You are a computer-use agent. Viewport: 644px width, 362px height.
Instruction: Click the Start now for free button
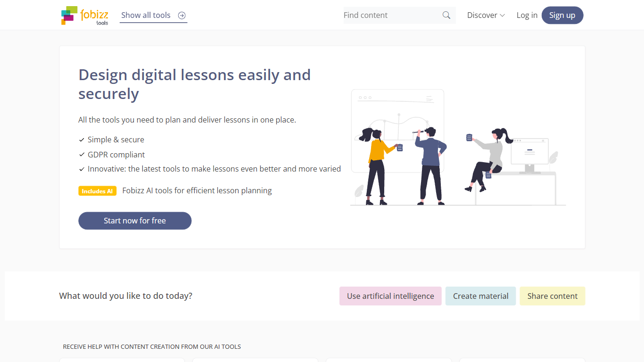point(135,221)
